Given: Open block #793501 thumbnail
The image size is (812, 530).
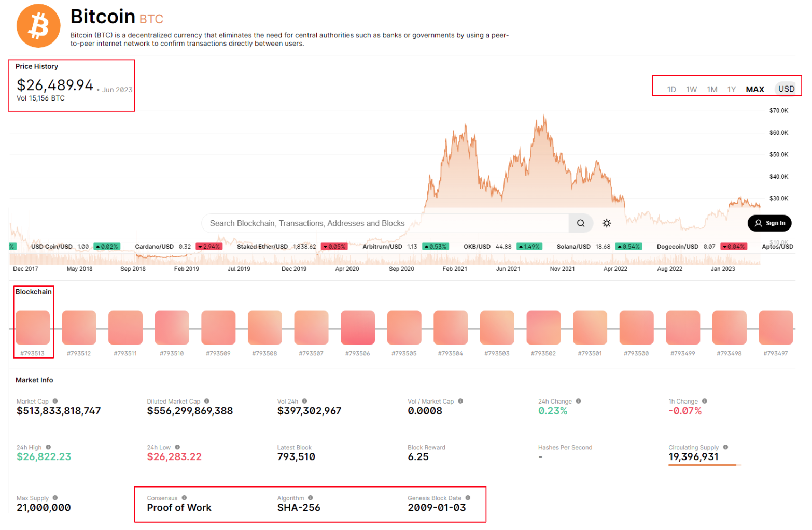Looking at the screenshot, I should (590, 327).
